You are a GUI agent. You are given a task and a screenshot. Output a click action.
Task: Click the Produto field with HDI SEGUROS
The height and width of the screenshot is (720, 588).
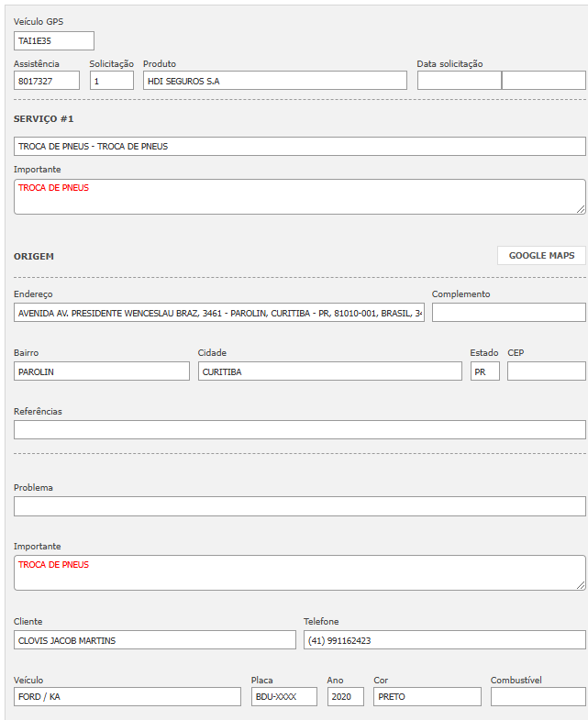click(274, 81)
